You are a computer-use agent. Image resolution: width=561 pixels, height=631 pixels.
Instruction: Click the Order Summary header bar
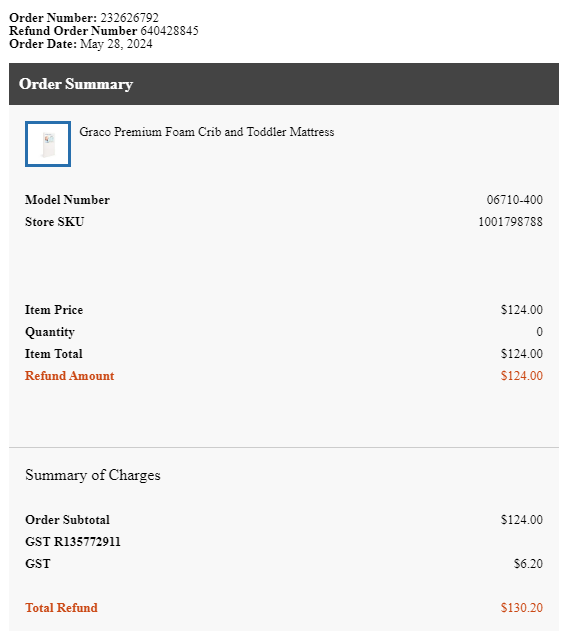click(284, 84)
